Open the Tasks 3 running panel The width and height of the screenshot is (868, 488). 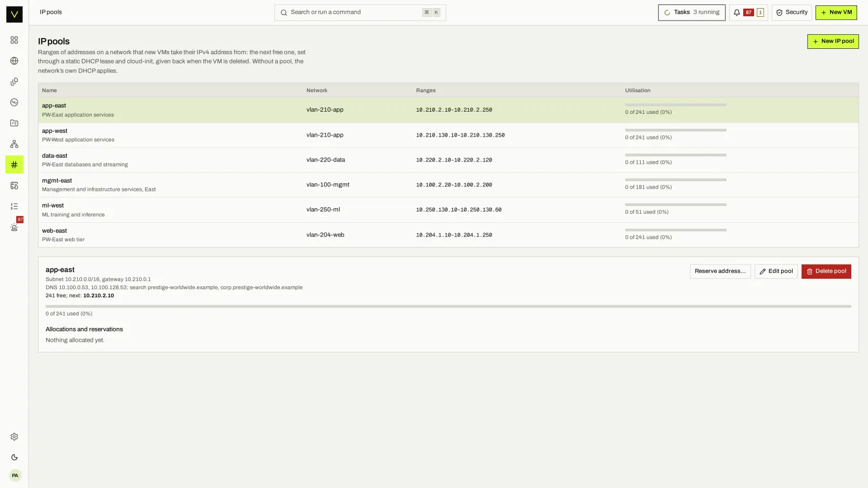(x=692, y=12)
